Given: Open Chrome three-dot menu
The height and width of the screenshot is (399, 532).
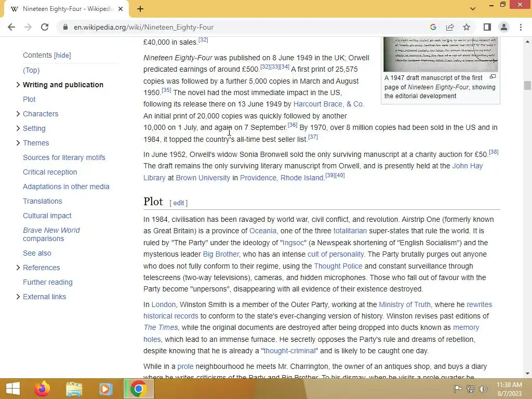Looking at the screenshot, I should coord(521,27).
